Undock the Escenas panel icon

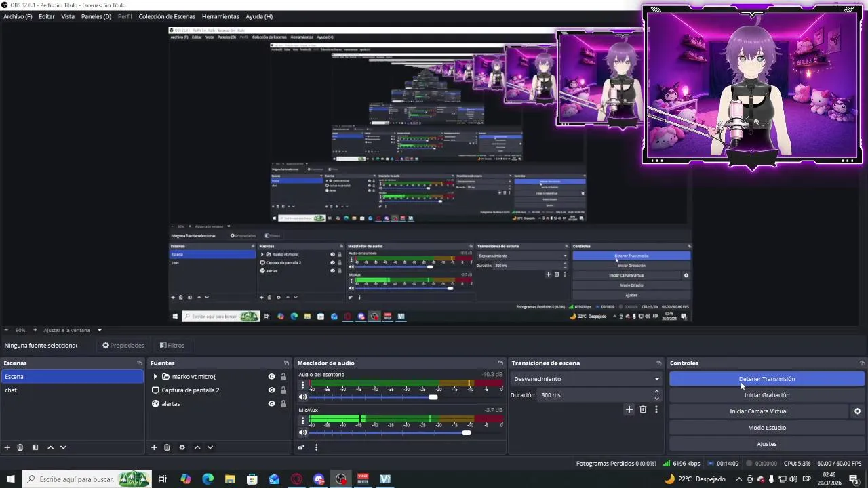coord(140,363)
